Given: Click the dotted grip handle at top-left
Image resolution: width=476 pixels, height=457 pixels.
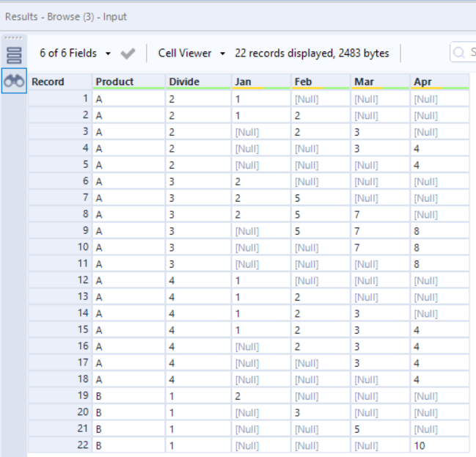Looking at the screenshot, I should (x=14, y=38).
